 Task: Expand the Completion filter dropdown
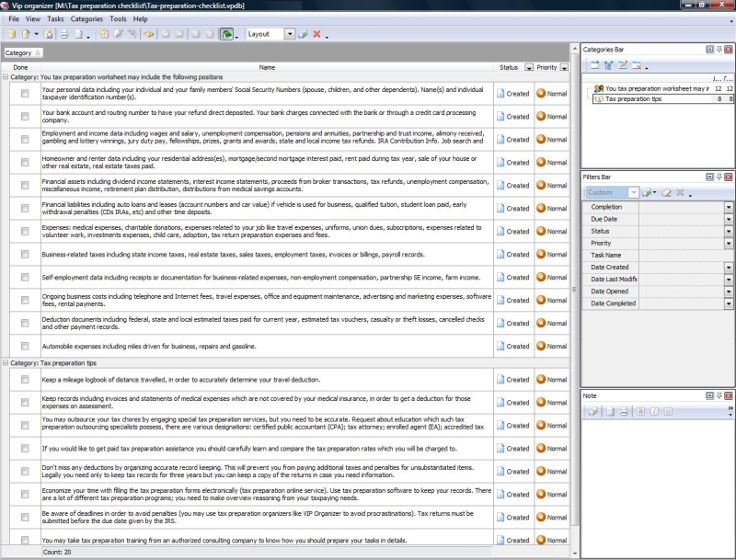click(x=729, y=207)
